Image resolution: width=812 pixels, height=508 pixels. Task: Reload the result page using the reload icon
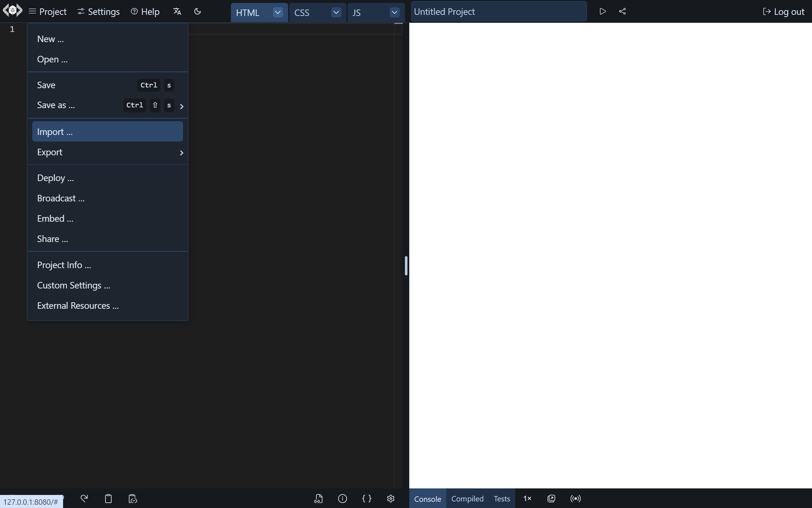(84, 499)
